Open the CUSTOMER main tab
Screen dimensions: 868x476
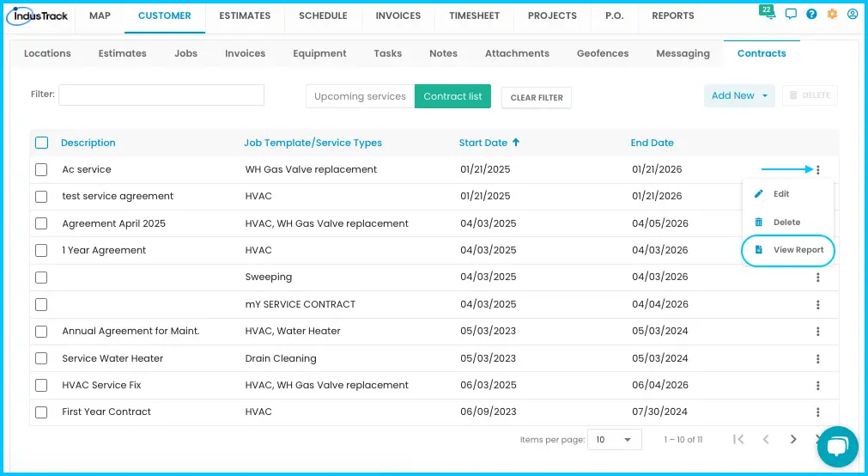pyautogui.click(x=164, y=15)
